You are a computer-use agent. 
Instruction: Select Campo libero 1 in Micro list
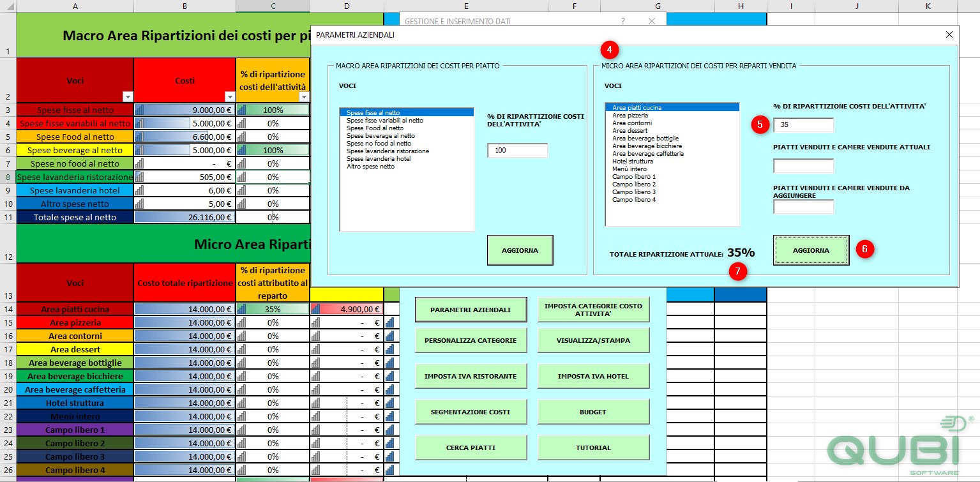point(672,176)
